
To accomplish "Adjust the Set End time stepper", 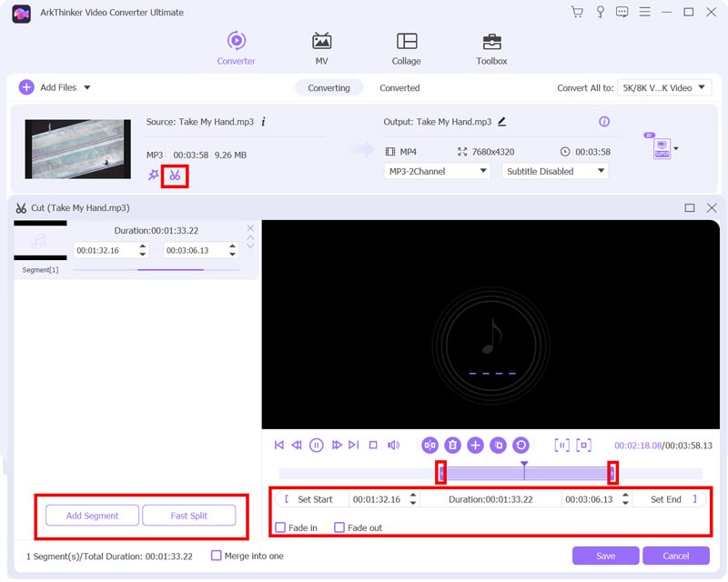I will [625, 499].
